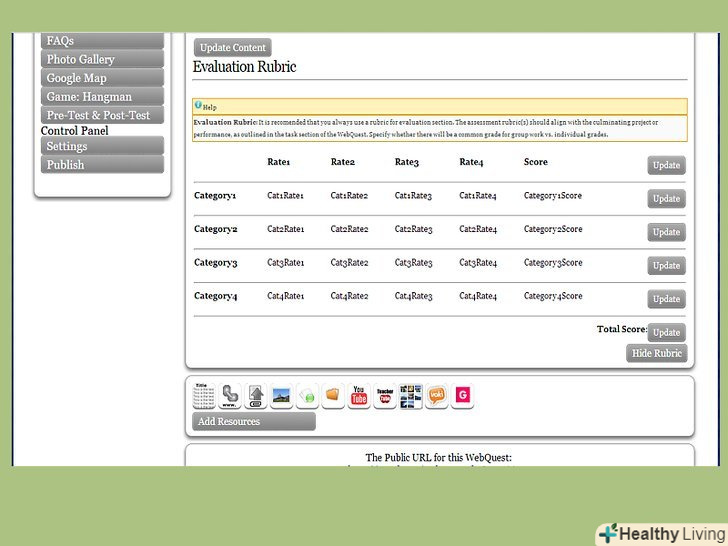Open the FAQs sidebar item
728x546 pixels.
coord(102,41)
